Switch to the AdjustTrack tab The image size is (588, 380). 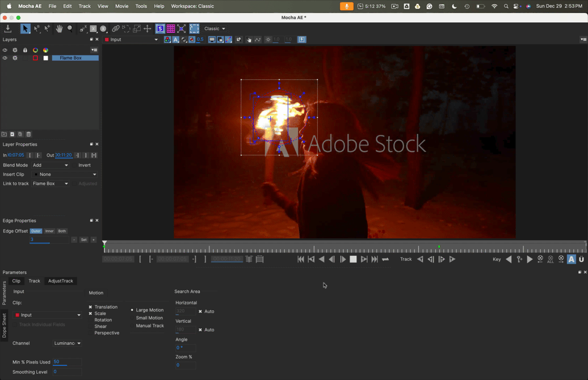tap(60, 281)
